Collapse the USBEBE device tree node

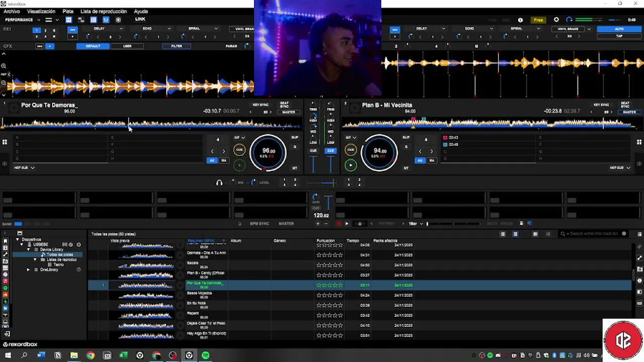[x=22, y=244]
